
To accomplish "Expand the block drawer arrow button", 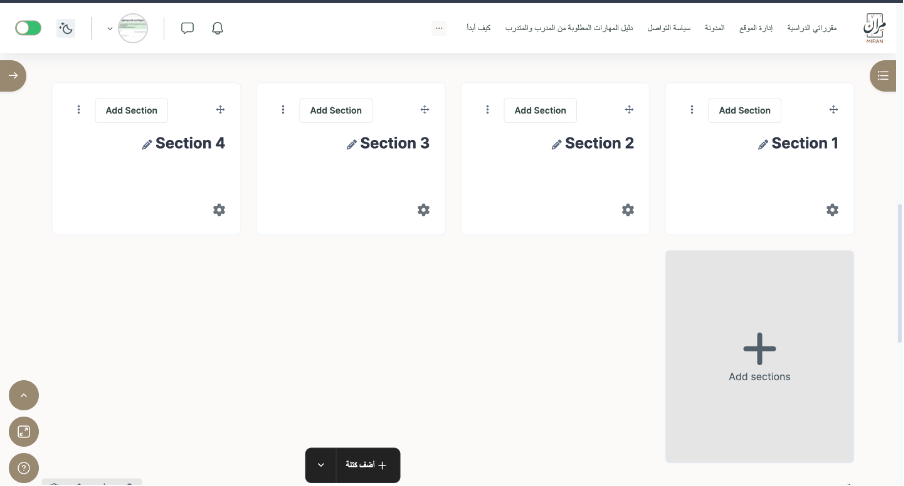I will 13,75.
